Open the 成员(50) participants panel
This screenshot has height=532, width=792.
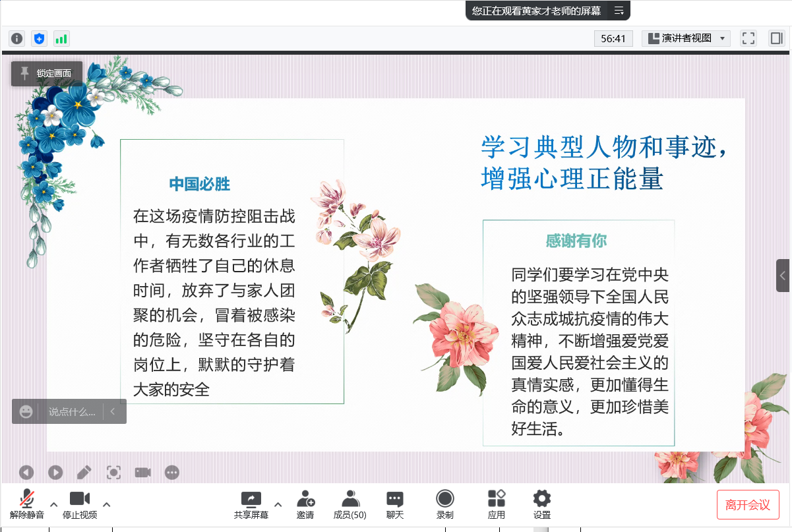coord(350,504)
